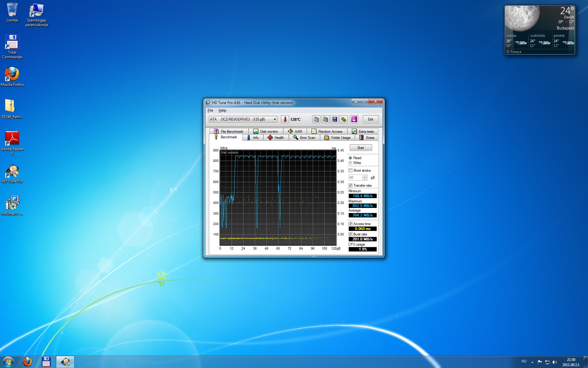
Task: Uncheck the Burst rate checkbox
Action: tap(350, 234)
